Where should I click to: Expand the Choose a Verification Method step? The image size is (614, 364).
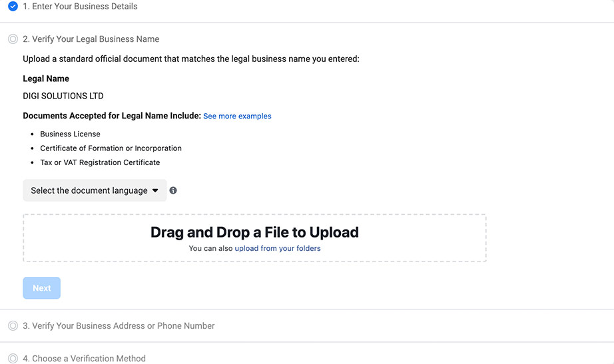coord(84,358)
